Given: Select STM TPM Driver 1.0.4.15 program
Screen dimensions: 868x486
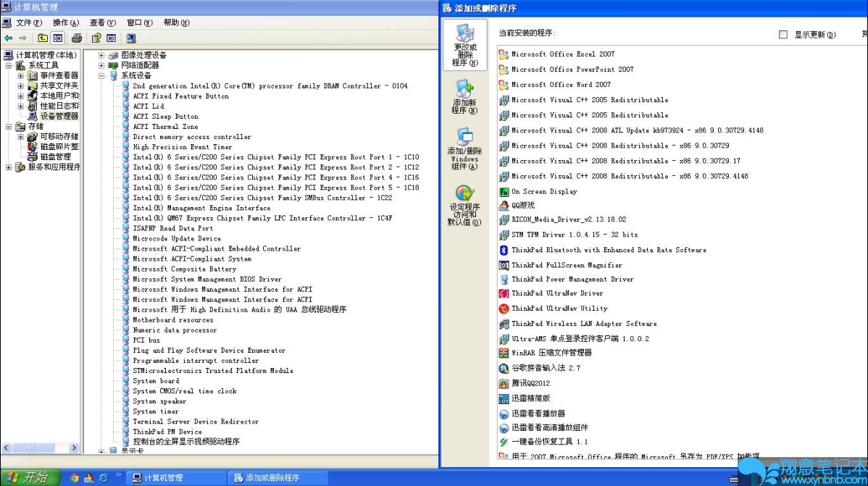Looking at the screenshot, I should [574, 235].
